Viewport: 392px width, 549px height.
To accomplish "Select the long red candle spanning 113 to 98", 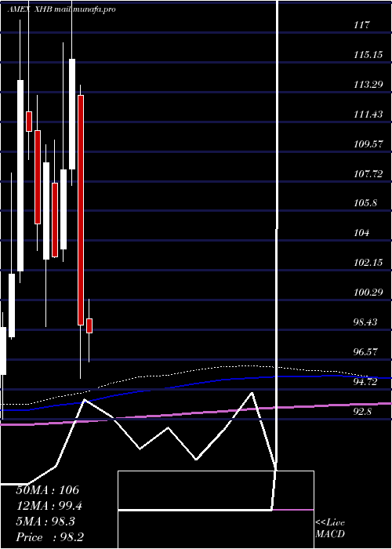I will click(81, 210).
